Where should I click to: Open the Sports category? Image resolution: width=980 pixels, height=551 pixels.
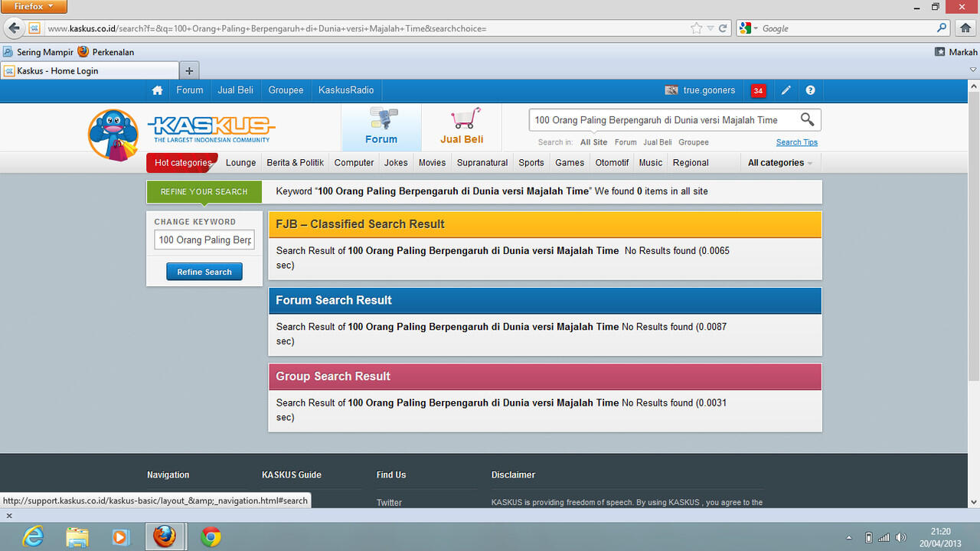click(531, 162)
